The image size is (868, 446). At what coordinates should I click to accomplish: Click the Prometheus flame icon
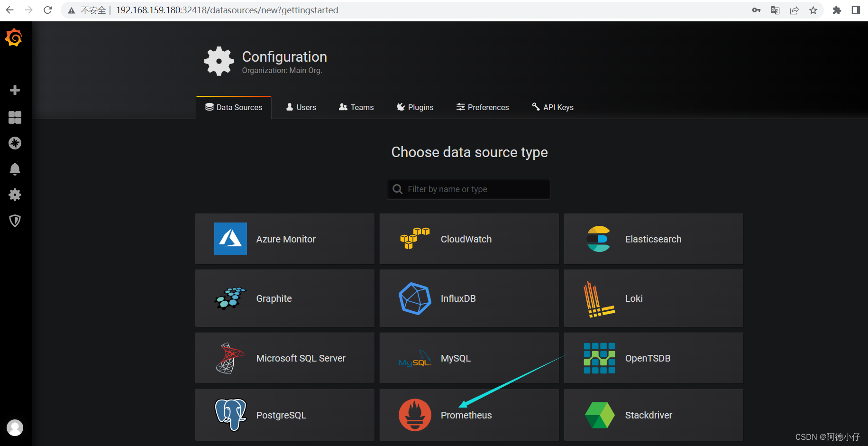point(415,415)
